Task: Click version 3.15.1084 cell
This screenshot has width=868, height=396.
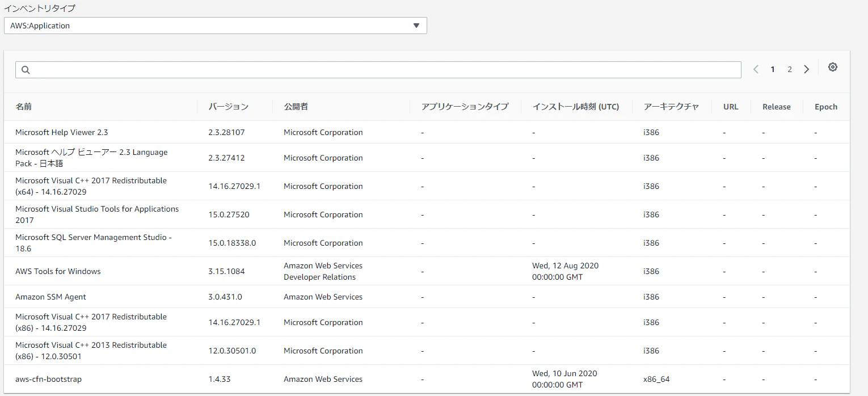Action: (x=226, y=271)
